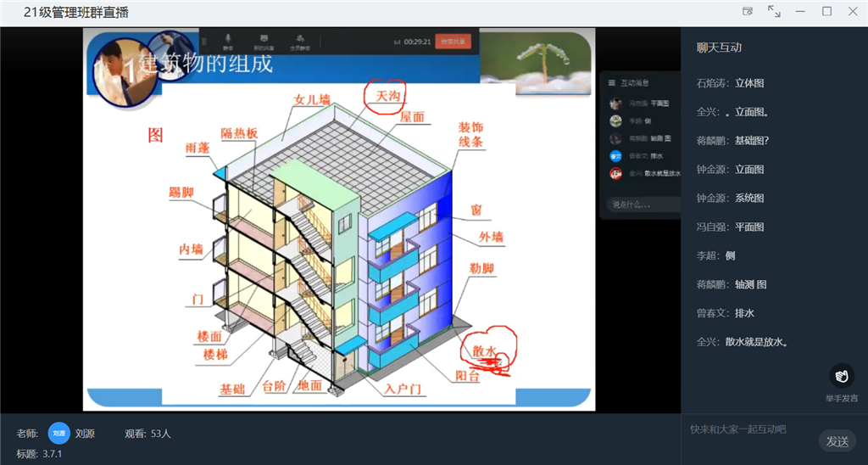Click chat message 曾春文: 排水
Viewport: 868px width, 465px height.
[726, 314]
